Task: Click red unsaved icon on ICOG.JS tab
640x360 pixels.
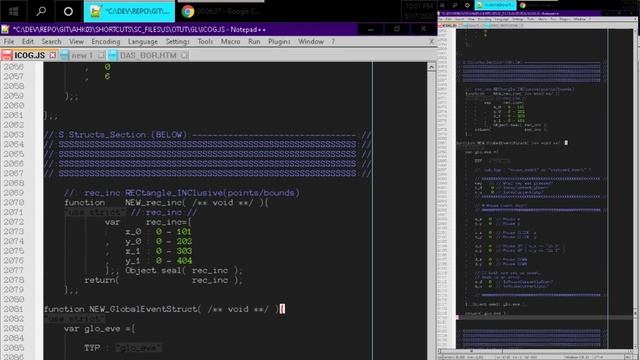Action: (x=7, y=56)
